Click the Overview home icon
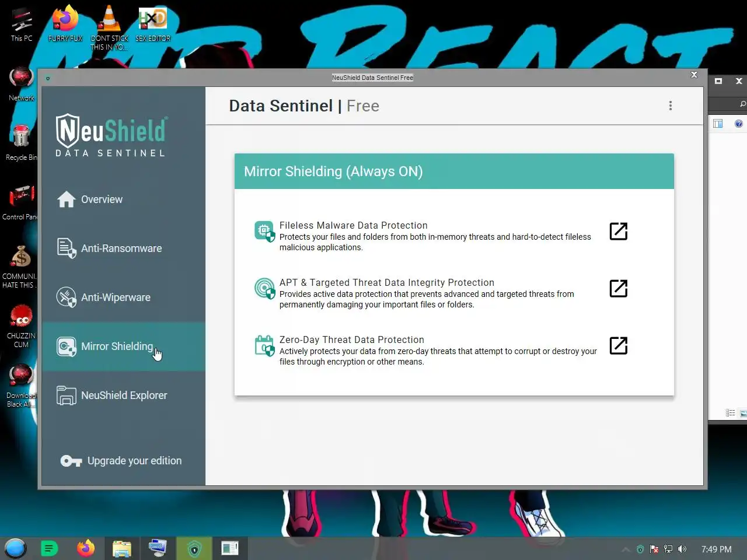 pos(67,199)
